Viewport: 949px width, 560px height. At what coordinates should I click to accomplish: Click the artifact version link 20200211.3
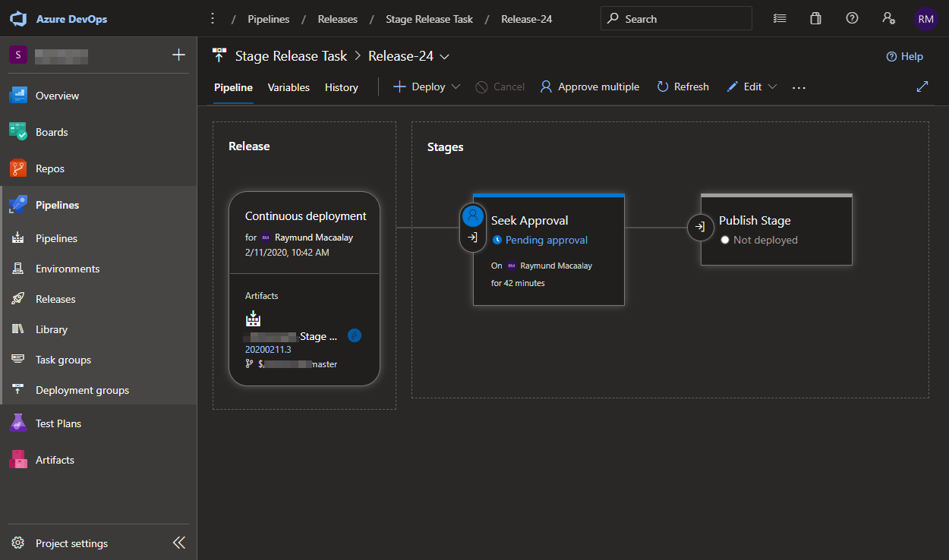tap(267, 349)
